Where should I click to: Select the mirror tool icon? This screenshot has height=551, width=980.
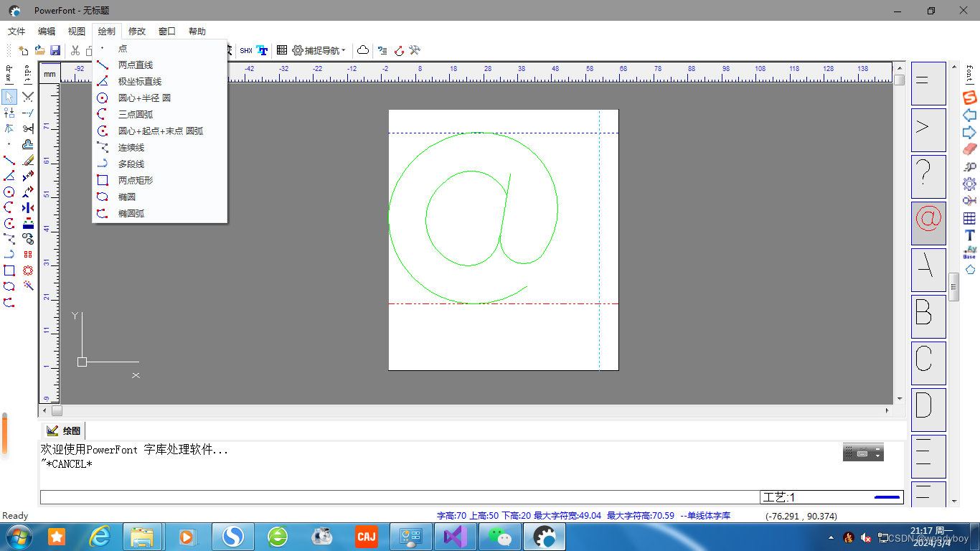(x=28, y=207)
